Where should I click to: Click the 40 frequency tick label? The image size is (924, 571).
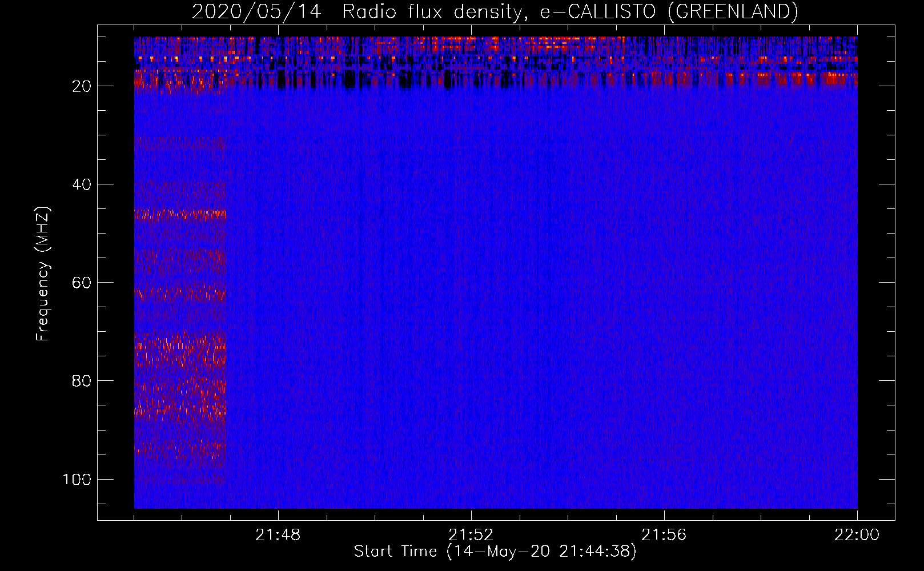[82, 184]
